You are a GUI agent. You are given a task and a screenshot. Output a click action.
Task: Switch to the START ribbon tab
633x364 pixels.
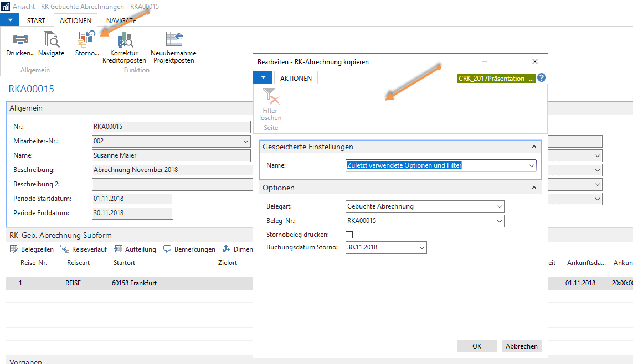coord(36,20)
